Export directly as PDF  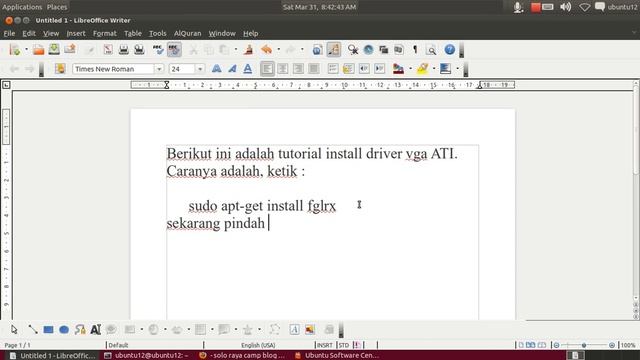tap(108, 50)
